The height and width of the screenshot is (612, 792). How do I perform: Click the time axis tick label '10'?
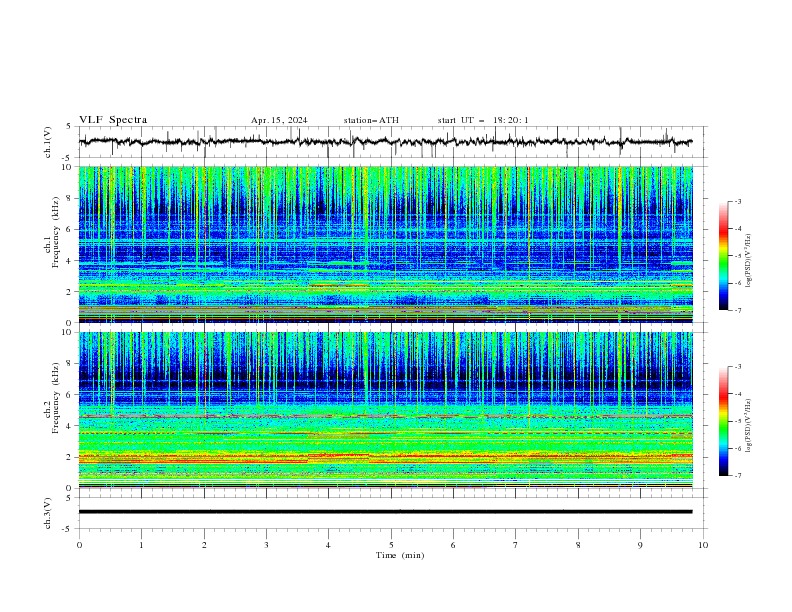pyautogui.click(x=703, y=545)
